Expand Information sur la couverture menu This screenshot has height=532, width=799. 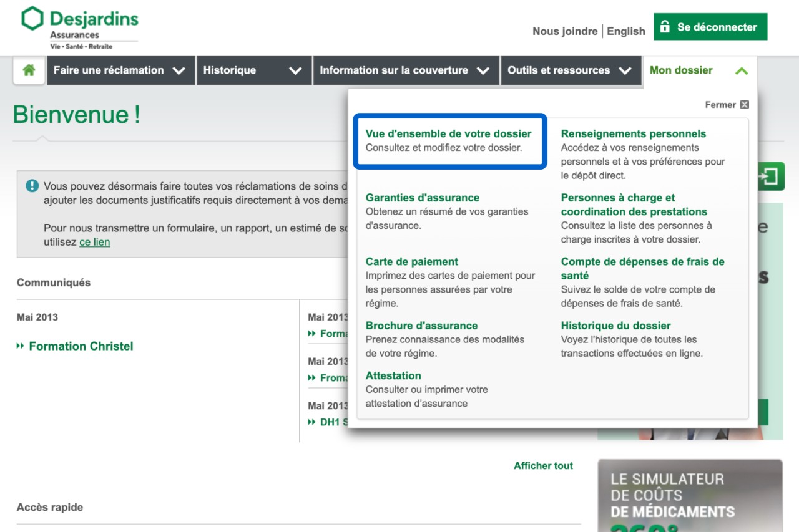[x=404, y=70]
